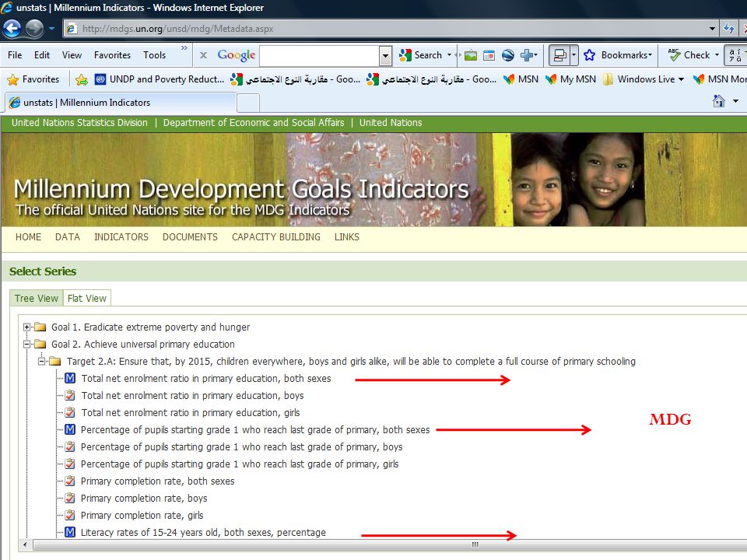Collapse the Goal 2 tree node
This screenshot has width=747, height=560.
26,345
